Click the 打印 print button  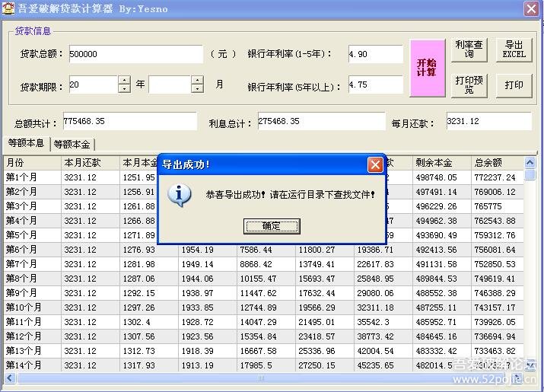pyautogui.click(x=514, y=85)
